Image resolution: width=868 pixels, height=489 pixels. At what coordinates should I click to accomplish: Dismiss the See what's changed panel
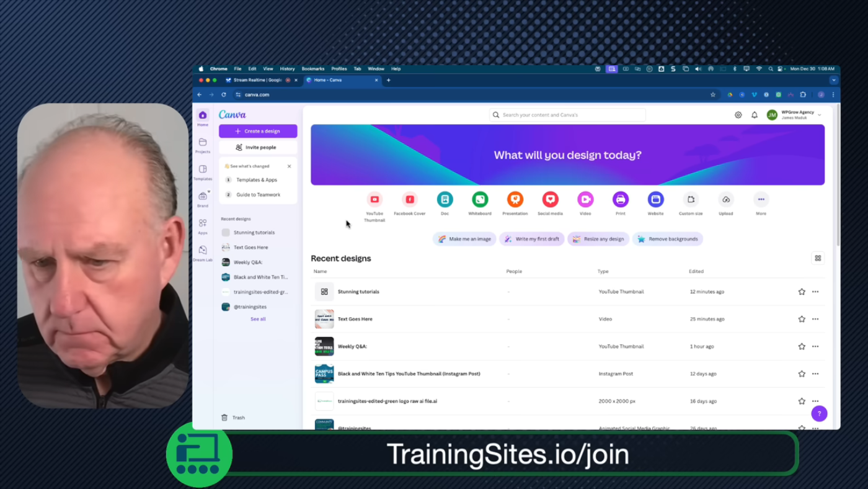(289, 166)
